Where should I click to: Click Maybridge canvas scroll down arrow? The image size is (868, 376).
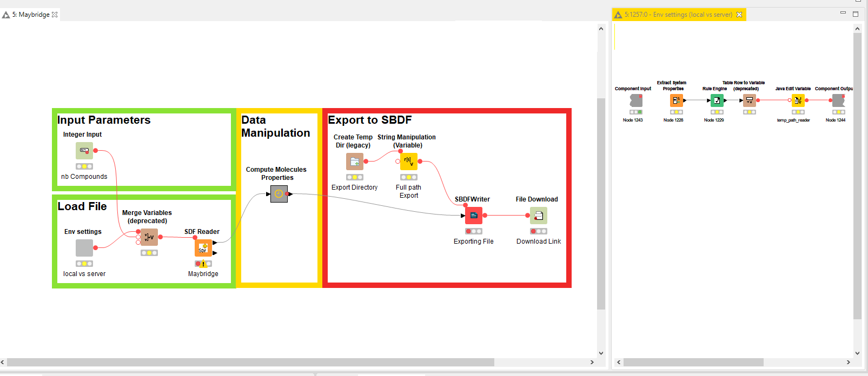point(601,353)
